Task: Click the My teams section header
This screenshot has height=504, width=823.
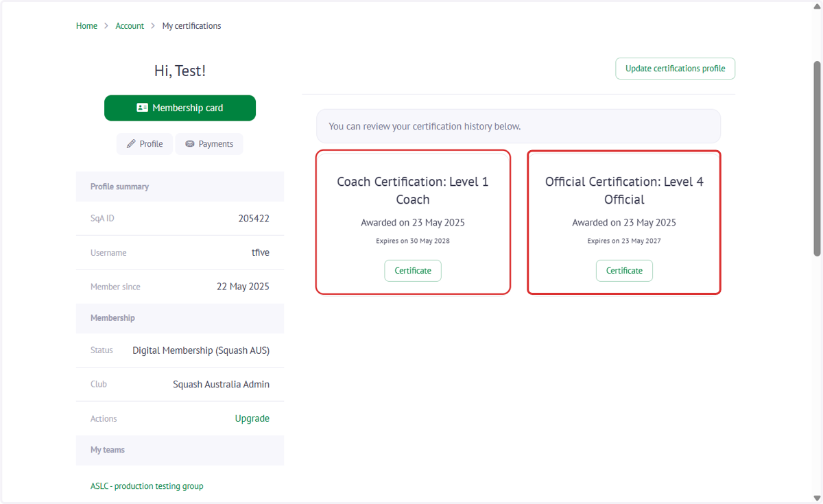Action: click(180, 450)
